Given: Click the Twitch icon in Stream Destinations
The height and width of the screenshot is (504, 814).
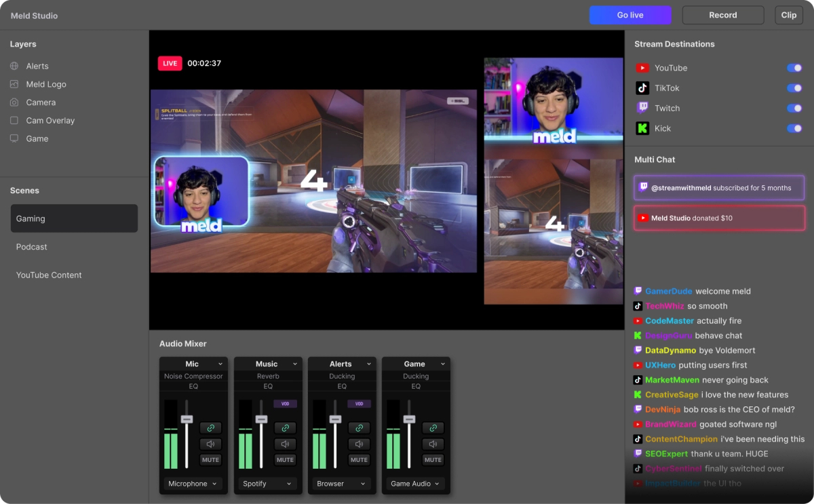Looking at the screenshot, I should pos(642,108).
